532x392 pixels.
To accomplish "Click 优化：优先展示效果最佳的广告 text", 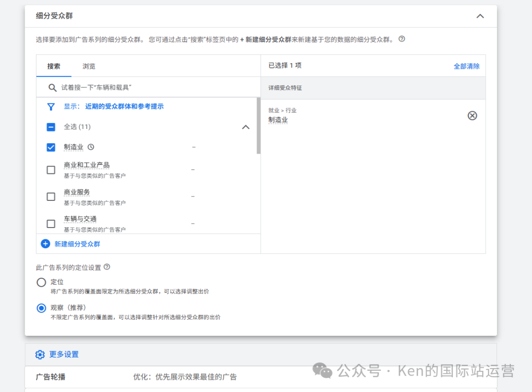I will tap(185, 377).
